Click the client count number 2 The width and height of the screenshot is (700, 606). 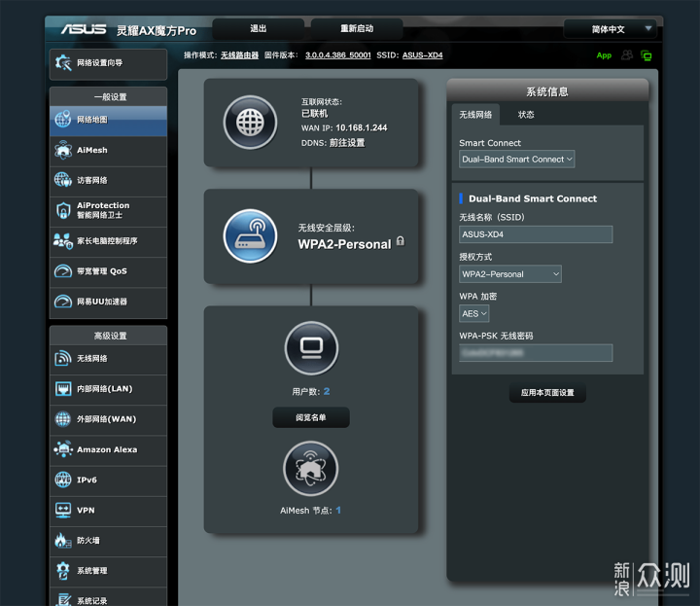coord(327,391)
